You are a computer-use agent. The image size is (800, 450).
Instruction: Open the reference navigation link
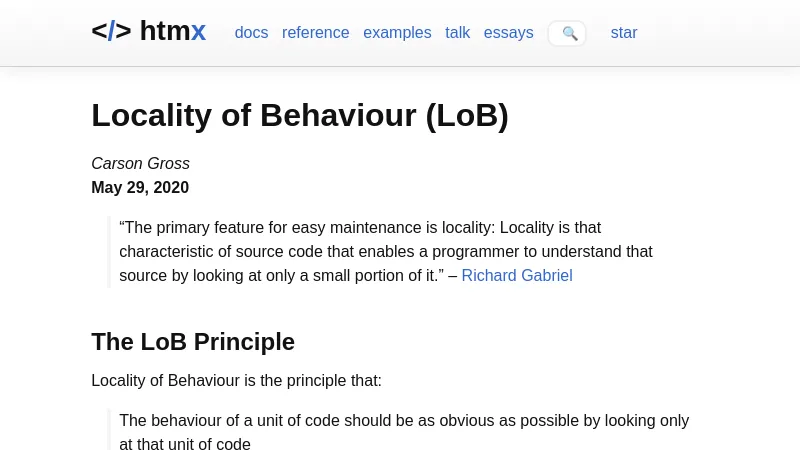tap(315, 33)
